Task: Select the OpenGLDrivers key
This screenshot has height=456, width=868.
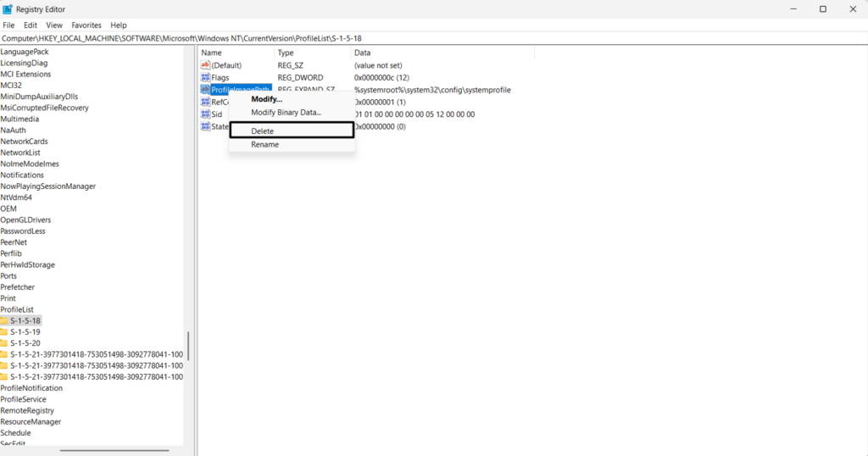Action: pos(25,220)
